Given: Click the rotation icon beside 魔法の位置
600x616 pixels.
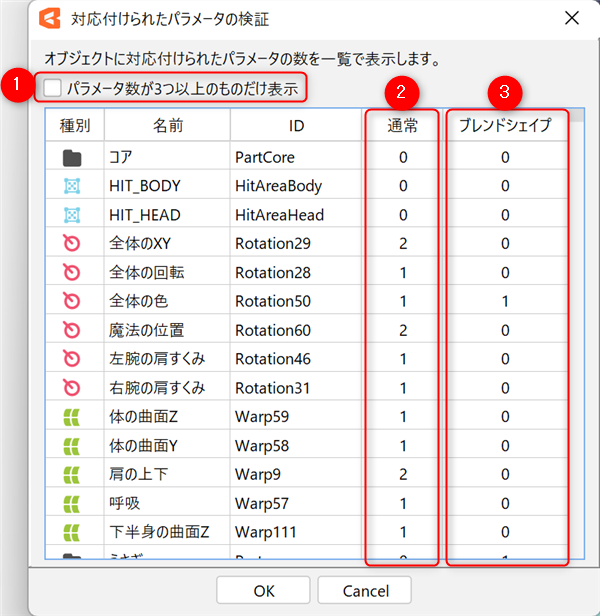Looking at the screenshot, I should coord(71,330).
